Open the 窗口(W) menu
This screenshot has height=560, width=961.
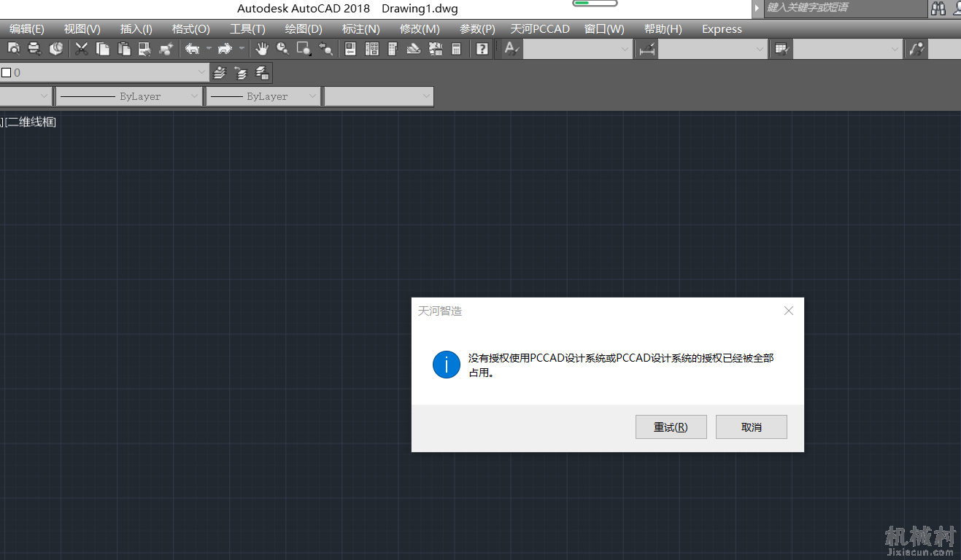(x=605, y=29)
